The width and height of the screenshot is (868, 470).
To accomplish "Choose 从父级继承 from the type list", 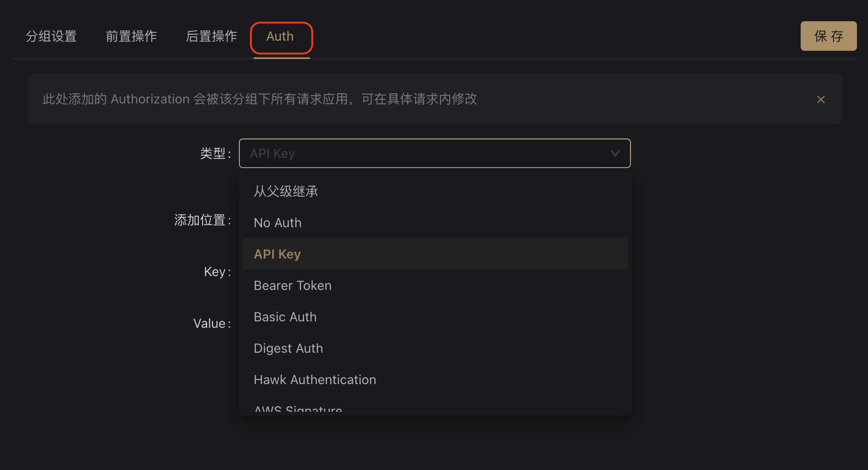I will pos(286,191).
